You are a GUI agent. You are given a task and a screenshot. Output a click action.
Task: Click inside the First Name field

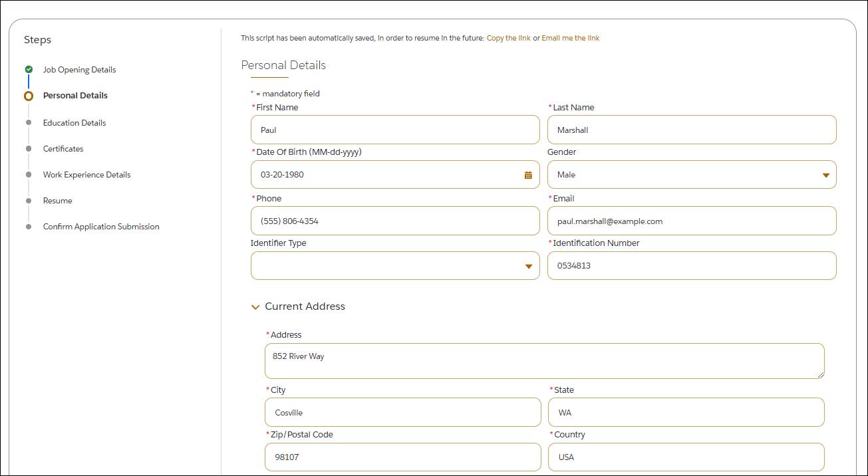[x=395, y=130]
